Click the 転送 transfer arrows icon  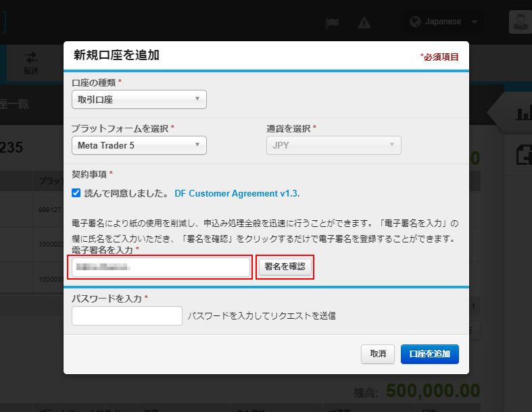[31, 58]
